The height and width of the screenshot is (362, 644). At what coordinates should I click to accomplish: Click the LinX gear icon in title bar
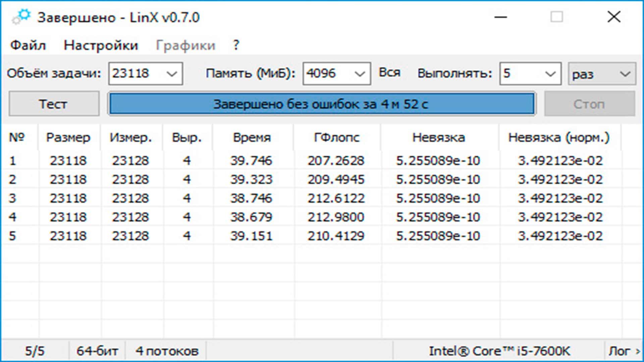(21, 17)
